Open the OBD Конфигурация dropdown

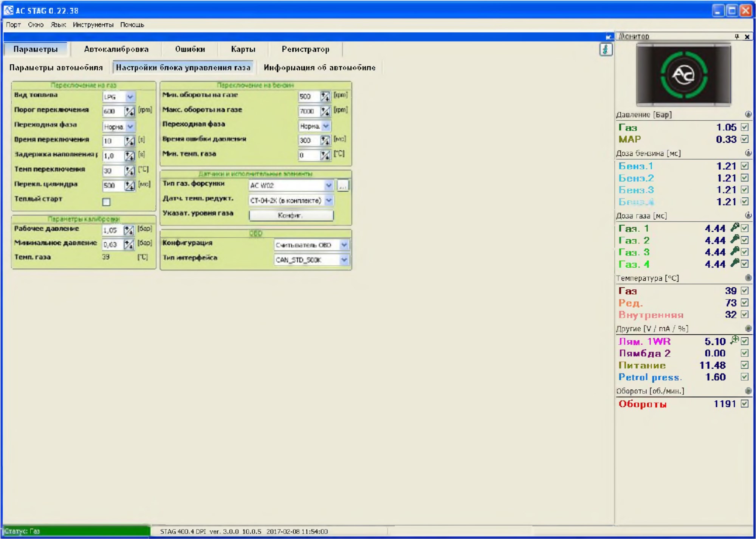[x=311, y=245]
